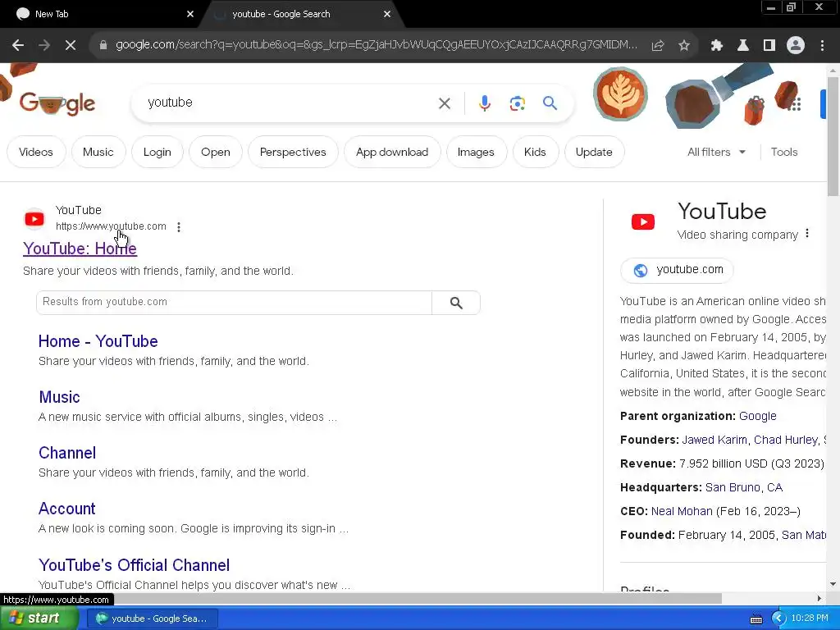
Task: Click YouTube favicon in first result
Action: pyautogui.click(x=34, y=219)
